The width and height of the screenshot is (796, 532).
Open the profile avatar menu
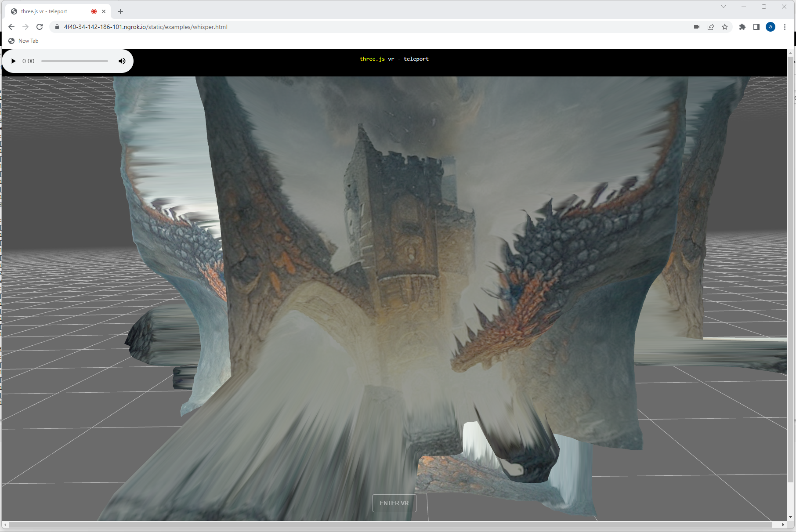pos(771,27)
